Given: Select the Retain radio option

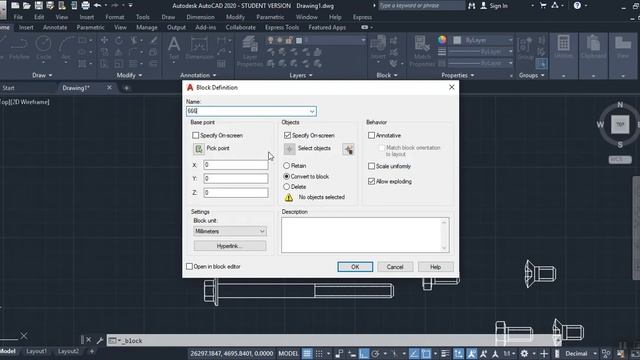Looking at the screenshot, I should click(287, 166).
